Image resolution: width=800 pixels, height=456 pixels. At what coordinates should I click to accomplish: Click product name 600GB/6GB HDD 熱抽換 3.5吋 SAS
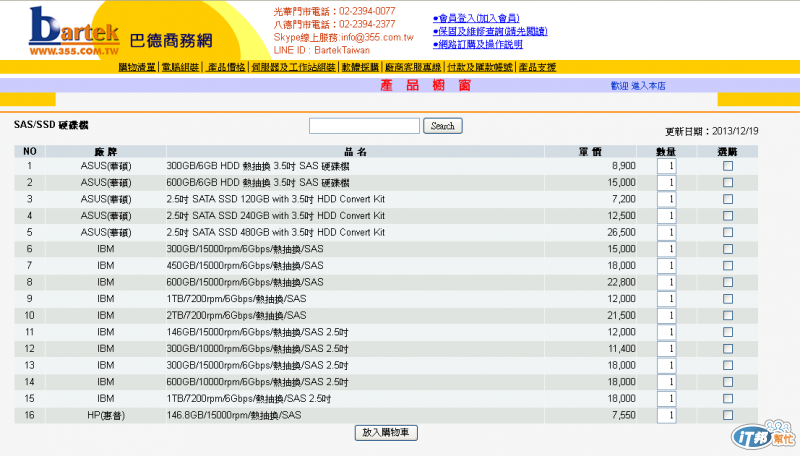(258, 183)
